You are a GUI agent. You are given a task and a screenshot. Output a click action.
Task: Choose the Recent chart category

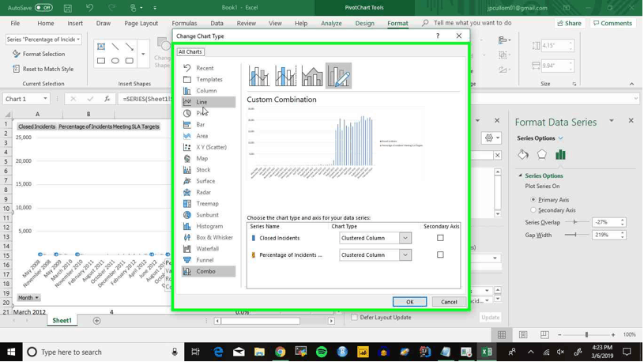click(x=209, y=68)
